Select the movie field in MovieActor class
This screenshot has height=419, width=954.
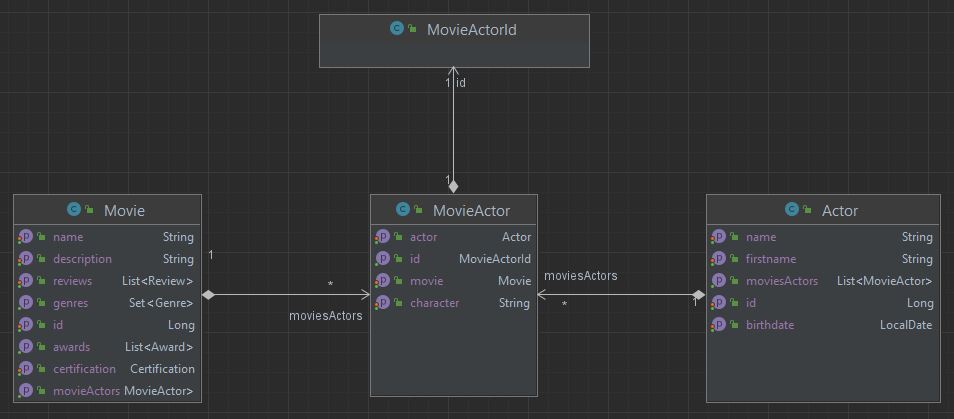point(426,281)
